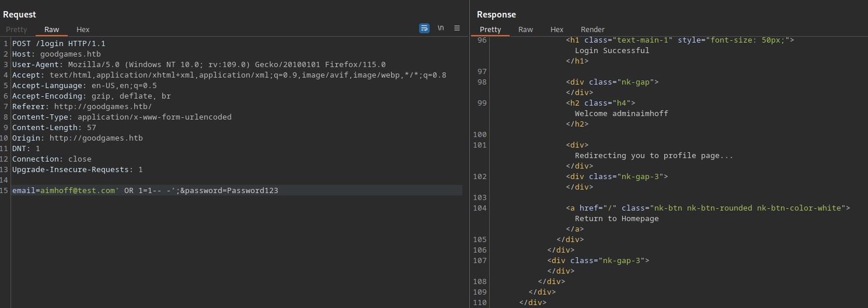Click the Upgrade-Insecure-Requests header line
Screen dimensions: 868x308
(x=78, y=170)
